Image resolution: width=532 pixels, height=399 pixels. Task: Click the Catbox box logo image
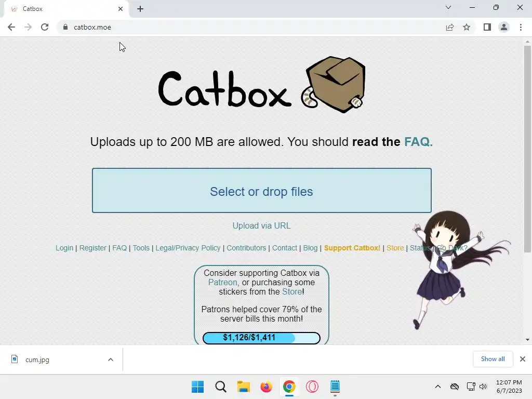(x=333, y=85)
